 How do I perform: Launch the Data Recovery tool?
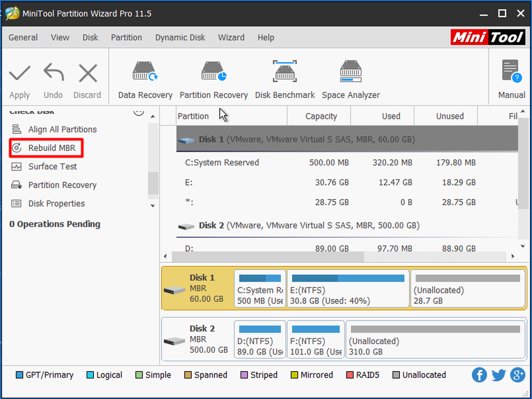[x=145, y=80]
